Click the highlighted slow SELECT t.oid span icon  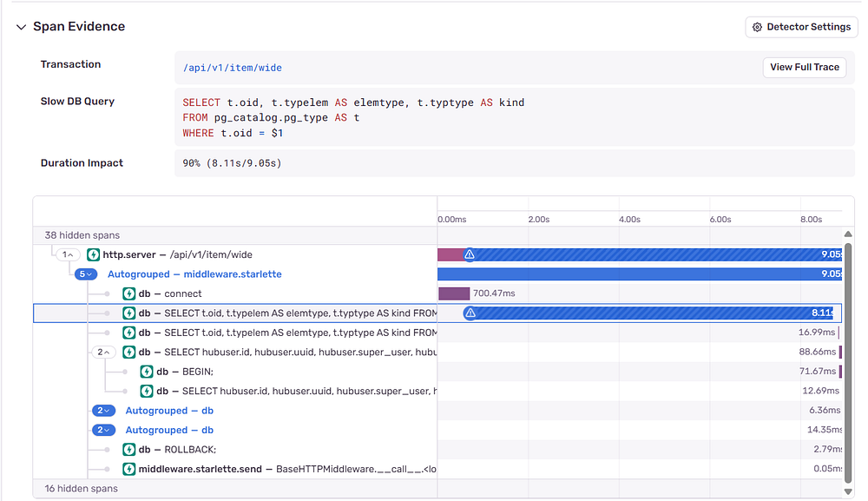click(x=129, y=313)
